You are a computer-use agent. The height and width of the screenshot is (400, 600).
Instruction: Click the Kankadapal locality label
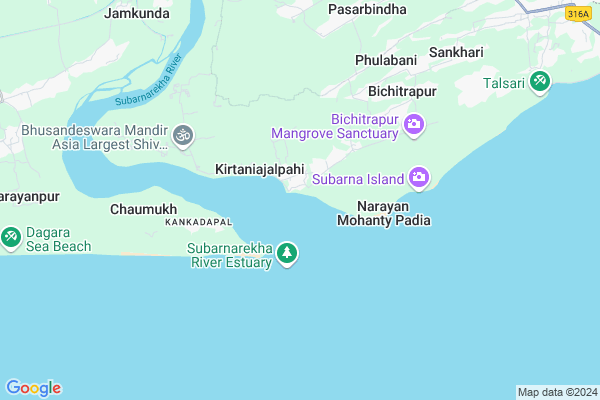[199, 222]
